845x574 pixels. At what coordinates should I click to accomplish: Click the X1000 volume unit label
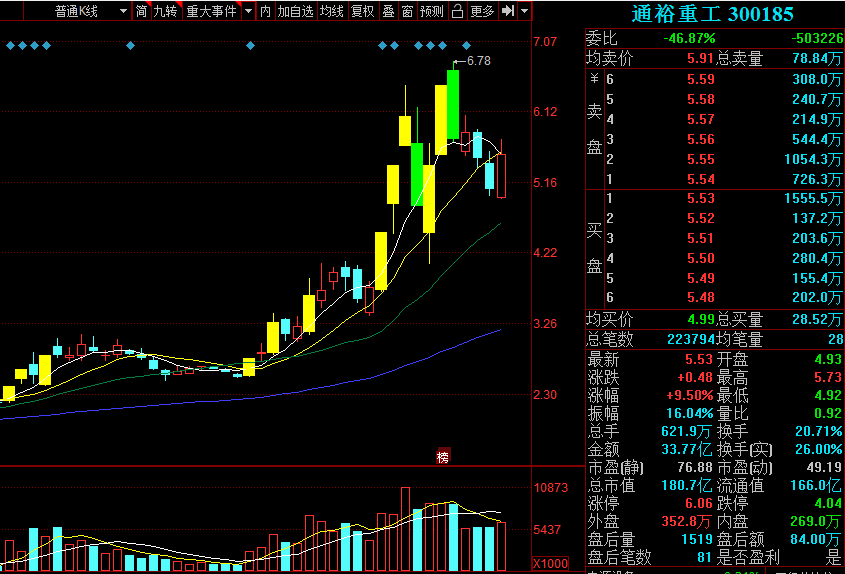tap(550, 564)
